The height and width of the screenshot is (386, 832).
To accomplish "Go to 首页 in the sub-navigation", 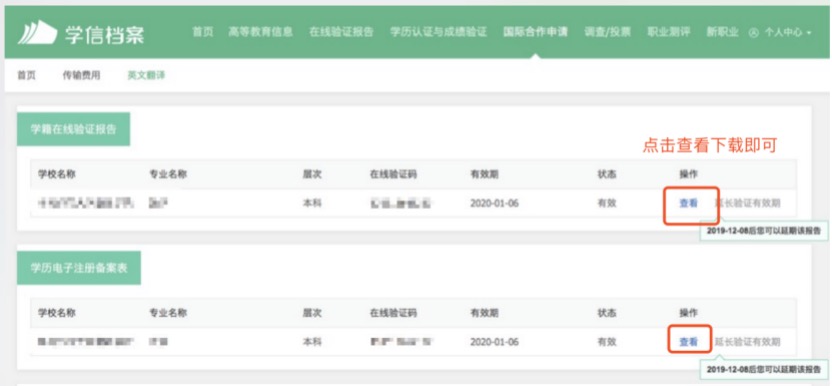I will [26, 75].
